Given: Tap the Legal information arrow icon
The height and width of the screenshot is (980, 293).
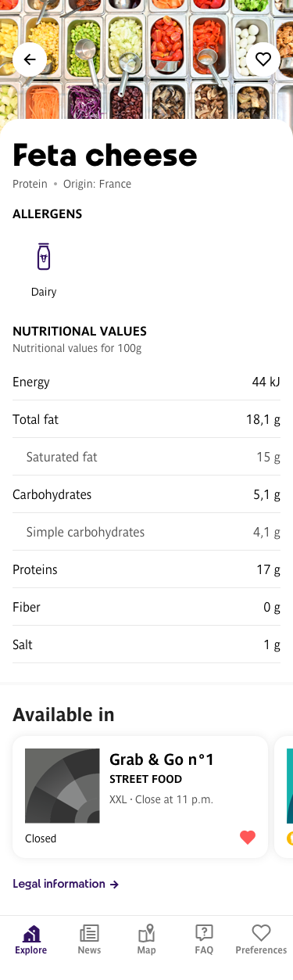Looking at the screenshot, I should [x=114, y=885].
